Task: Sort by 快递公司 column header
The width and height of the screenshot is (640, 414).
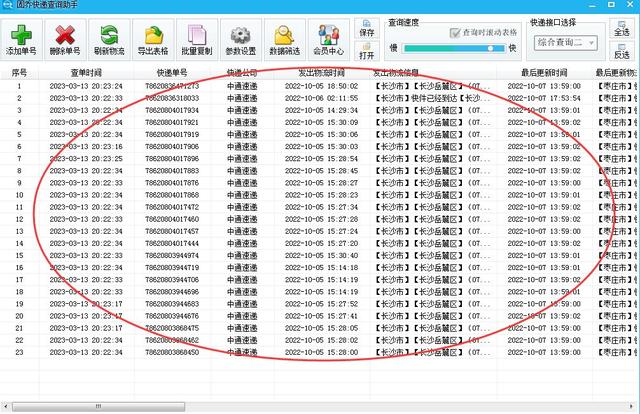Action: tap(242, 73)
